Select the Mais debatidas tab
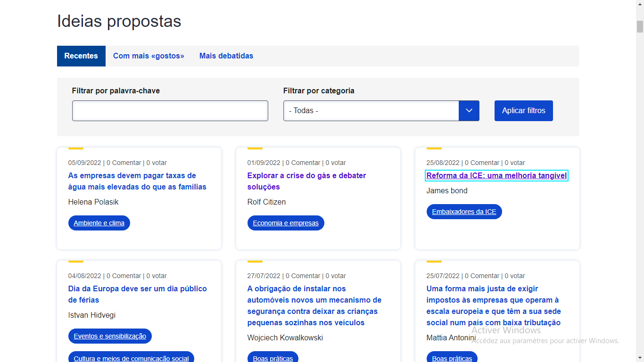The height and width of the screenshot is (362, 644). click(226, 56)
